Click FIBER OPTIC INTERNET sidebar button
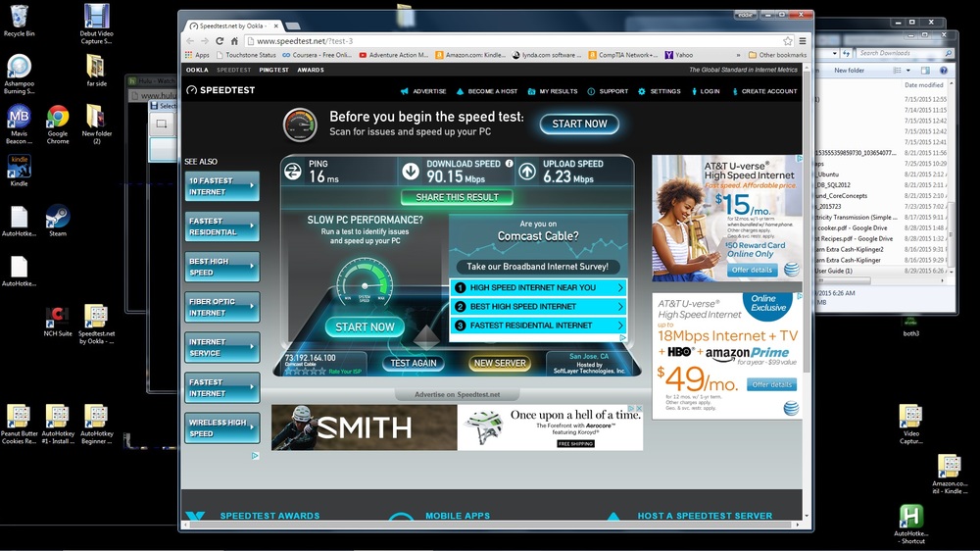 point(221,307)
